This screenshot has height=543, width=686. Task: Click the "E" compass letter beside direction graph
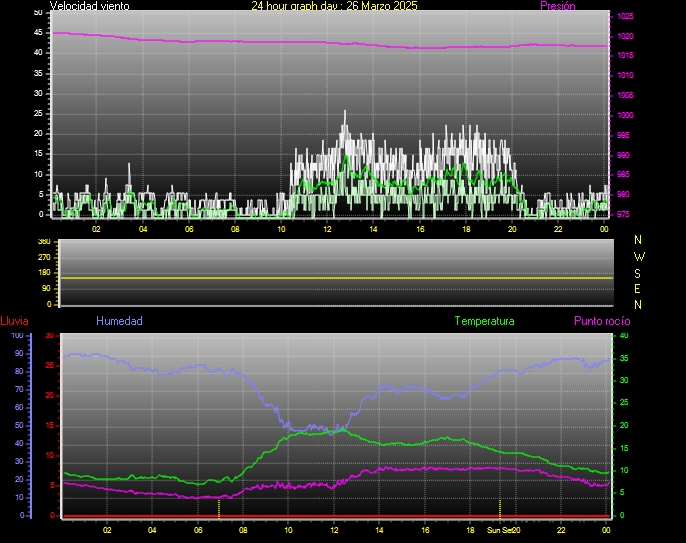tap(637, 289)
